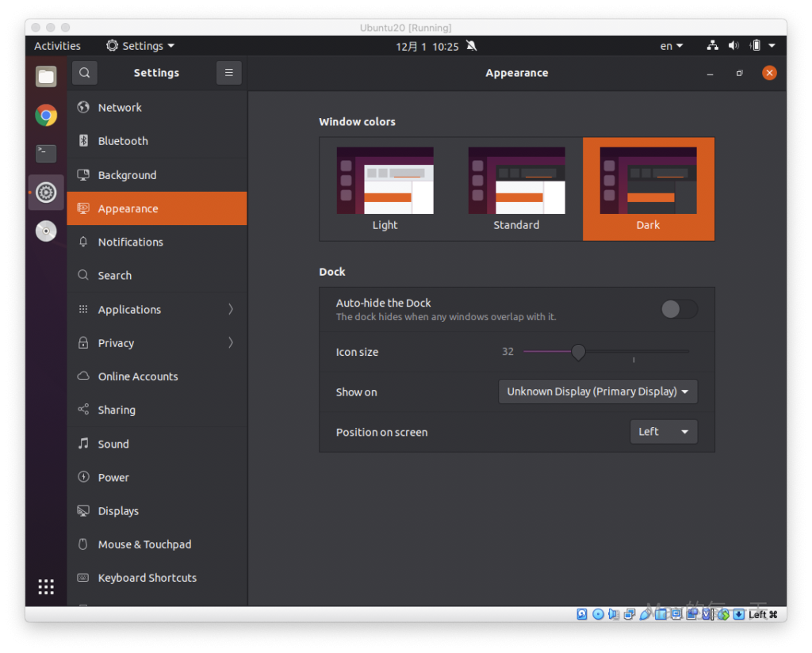
Task: Click Activities in the top bar
Action: click(57, 46)
